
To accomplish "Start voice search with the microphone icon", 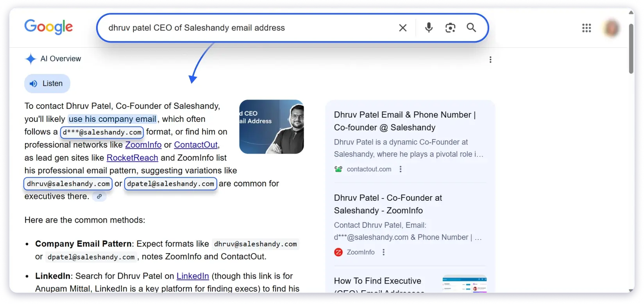I will (429, 27).
